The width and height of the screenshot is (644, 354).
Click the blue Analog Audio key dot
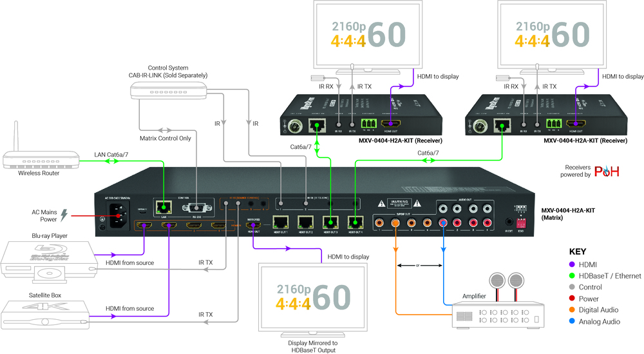[572, 321]
